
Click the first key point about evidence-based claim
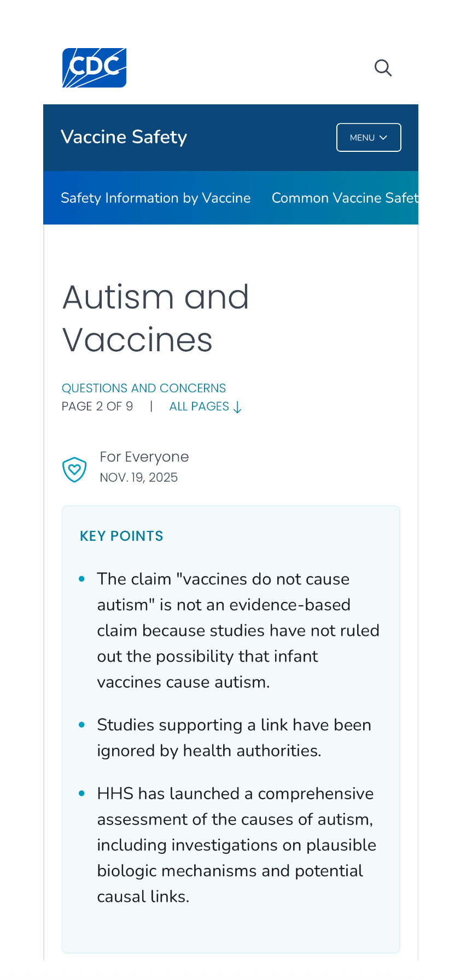(x=238, y=630)
